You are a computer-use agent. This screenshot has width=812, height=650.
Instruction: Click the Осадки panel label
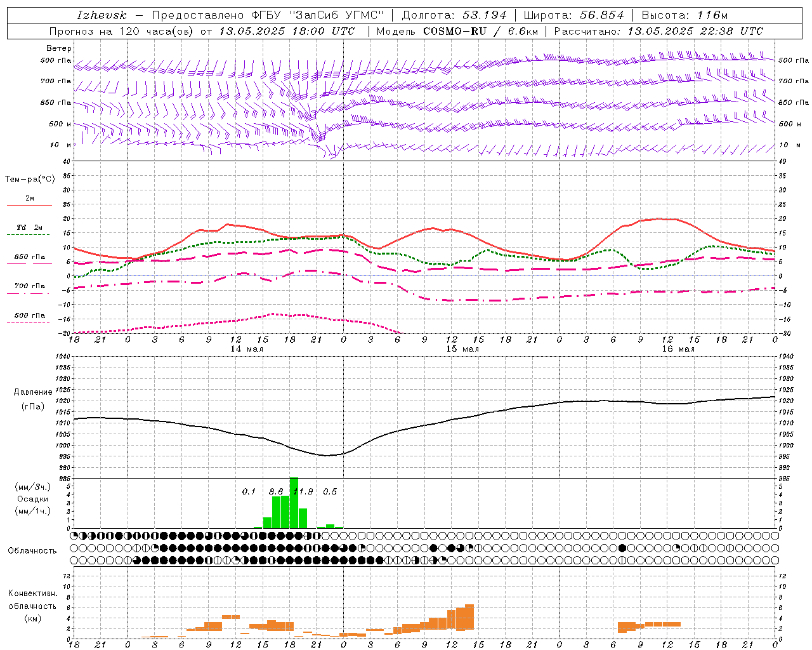point(33,499)
